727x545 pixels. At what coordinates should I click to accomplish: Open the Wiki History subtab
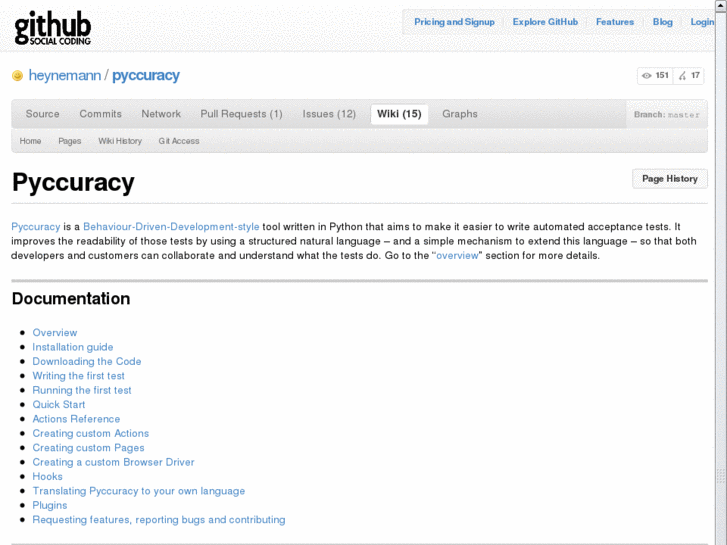tap(120, 141)
